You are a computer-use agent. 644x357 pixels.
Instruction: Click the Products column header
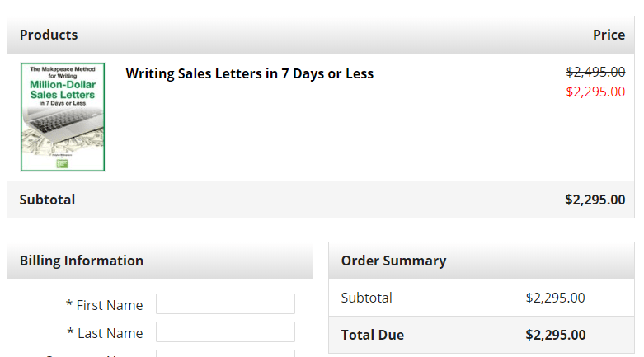coord(49,35)
